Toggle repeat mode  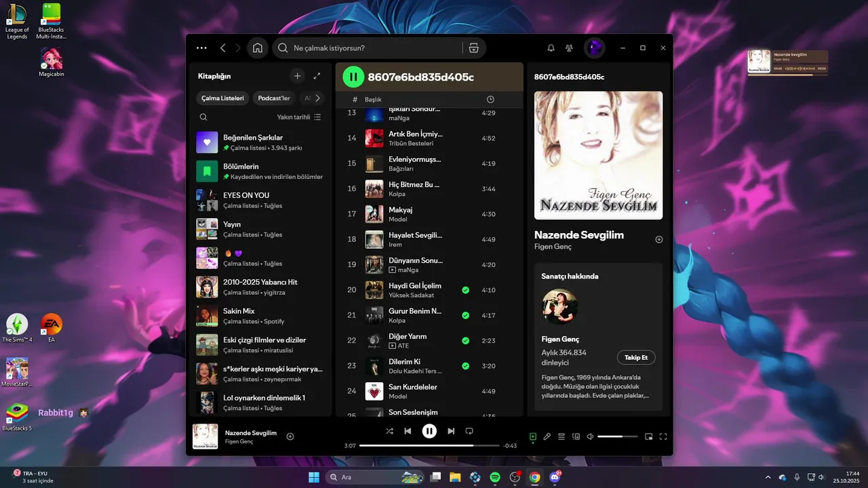coord(469,431)
